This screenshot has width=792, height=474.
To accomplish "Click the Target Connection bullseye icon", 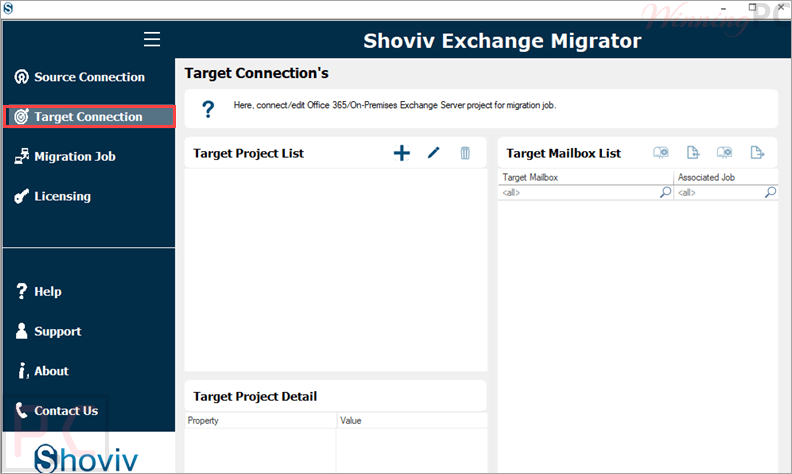I will coord(21,117).
